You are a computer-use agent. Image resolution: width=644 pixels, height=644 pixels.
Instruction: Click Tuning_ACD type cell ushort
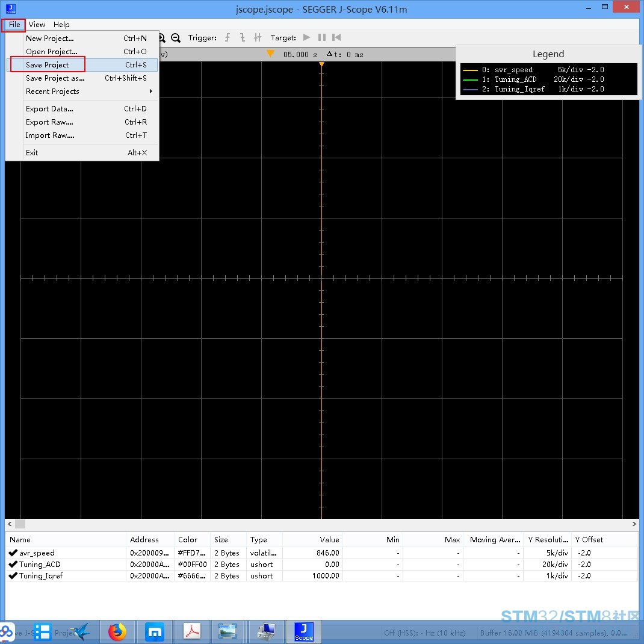coord(264,565)
